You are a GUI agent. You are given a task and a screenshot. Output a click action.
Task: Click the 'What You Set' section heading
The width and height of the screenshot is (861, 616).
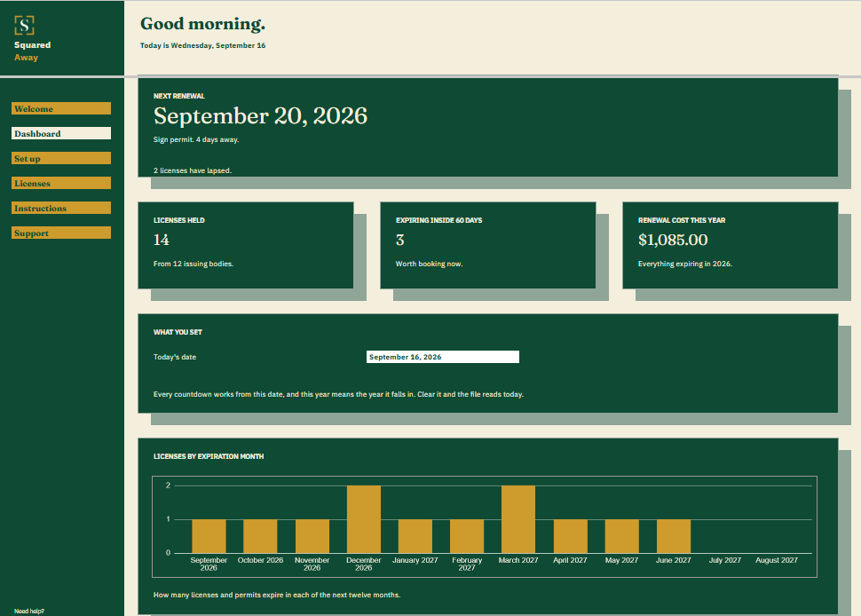[178, 332]
